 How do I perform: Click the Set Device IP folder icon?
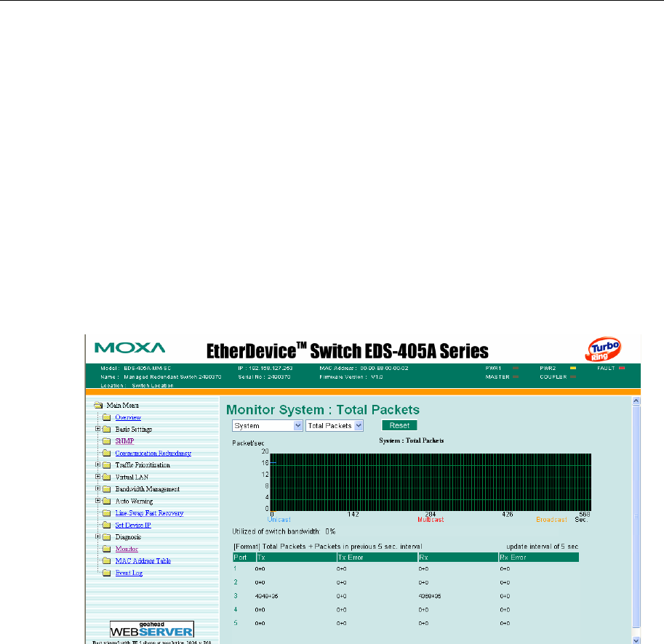coord(107,525)
